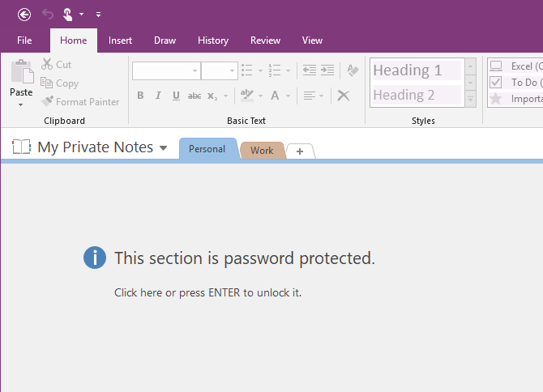
Task: Click the touch/mouse mode hand icon
Action: pos(69,14)
